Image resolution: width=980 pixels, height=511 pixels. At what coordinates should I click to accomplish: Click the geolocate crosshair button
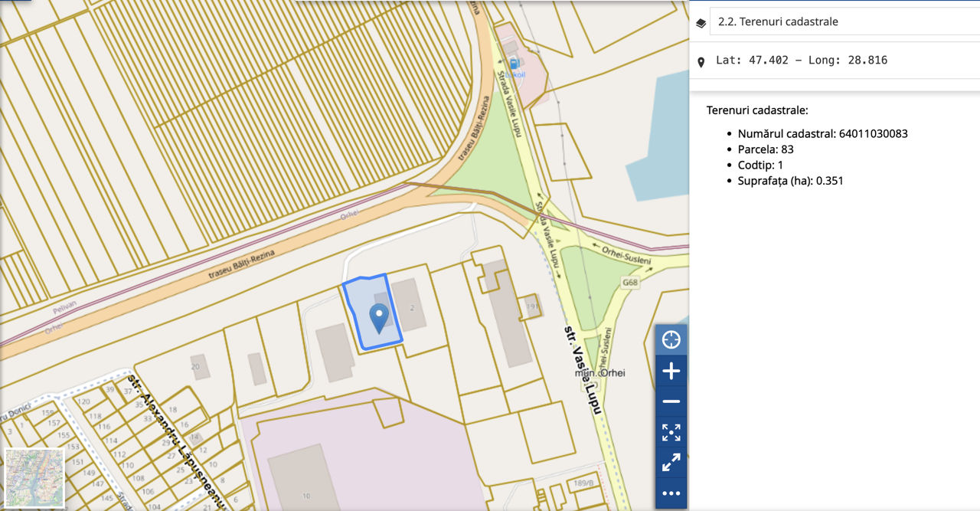671,339
